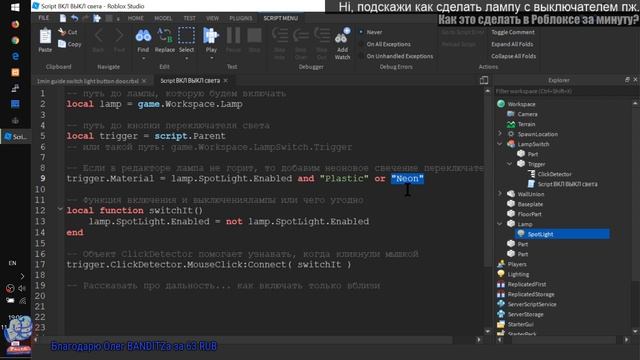The image size is (640, 360).
Task: Collapse the Trigger tree node
Action: [x=510, y=164]
